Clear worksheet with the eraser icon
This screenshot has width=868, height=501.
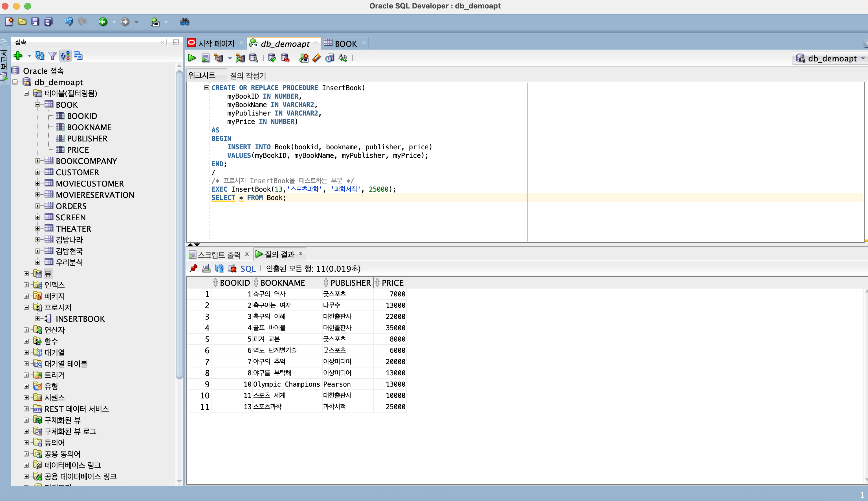click(x=317, y=58)
